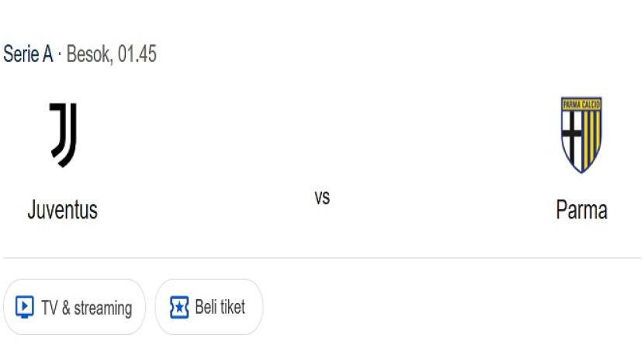Click the match time "Besok, 01.45"
Viewport: 644px width, 362px height.
(x=112, y=54)
